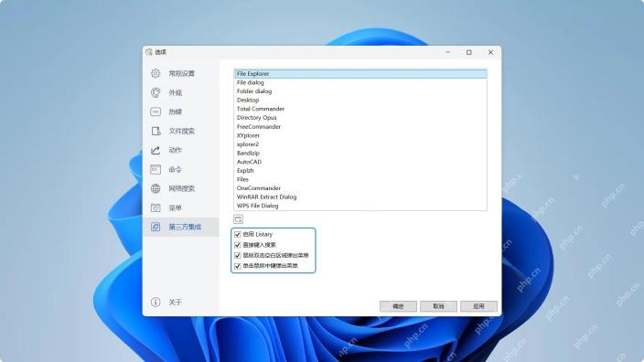The image size is (644, 362).
Task: Select OneCommander in the list
Action: 360,188
